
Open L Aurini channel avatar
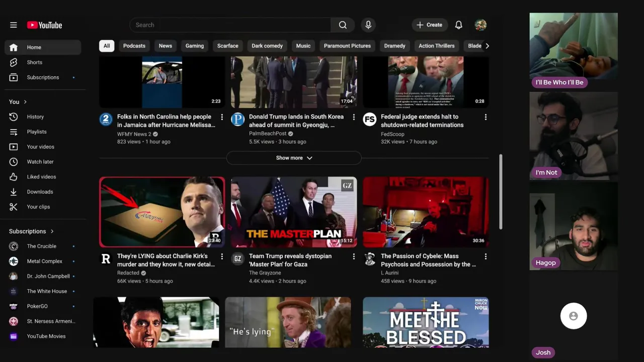point(369,259)
